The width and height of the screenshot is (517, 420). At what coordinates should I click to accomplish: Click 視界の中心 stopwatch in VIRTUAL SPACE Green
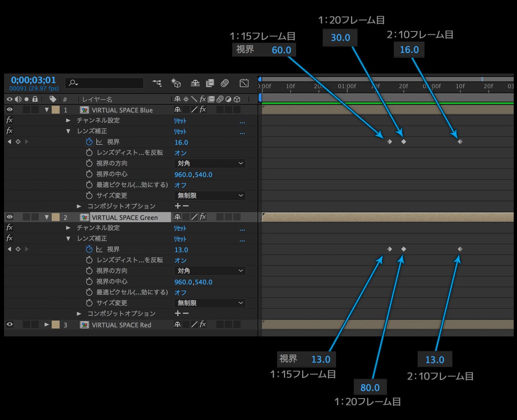point(89,281)
